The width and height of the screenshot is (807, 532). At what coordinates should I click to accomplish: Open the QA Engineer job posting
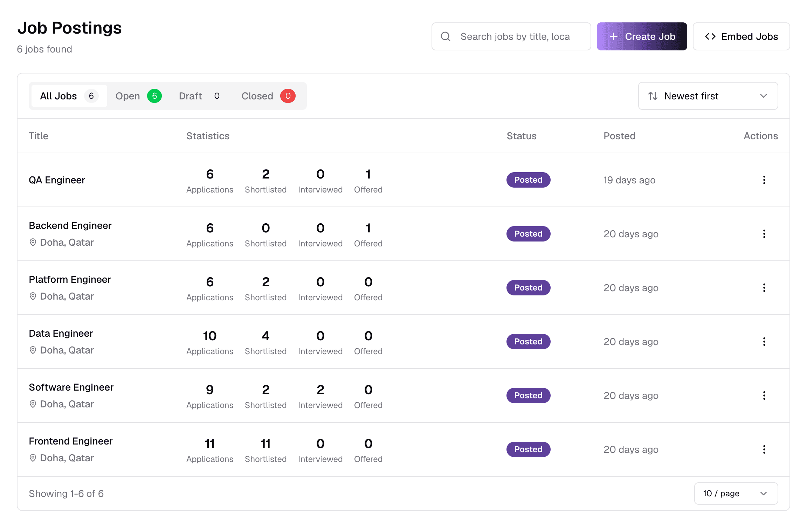57,180
